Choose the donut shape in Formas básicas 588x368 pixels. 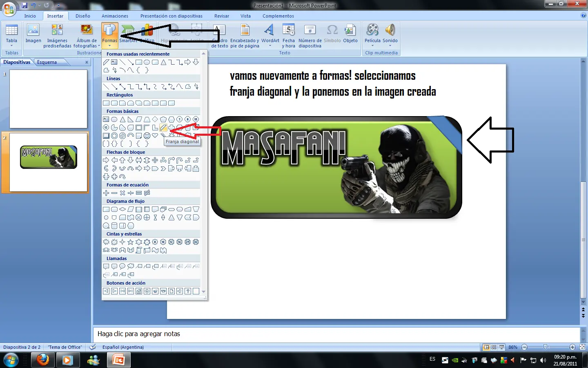114,136
